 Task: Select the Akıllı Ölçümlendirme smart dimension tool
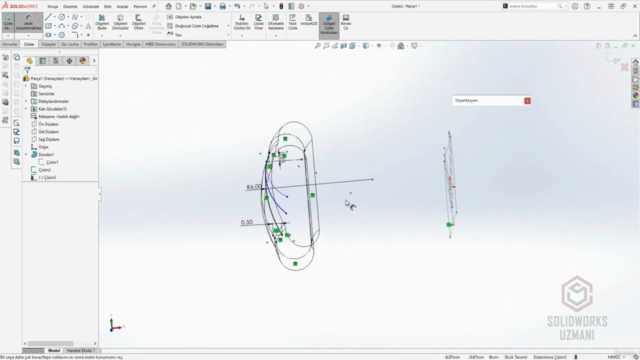coord(29,22)
